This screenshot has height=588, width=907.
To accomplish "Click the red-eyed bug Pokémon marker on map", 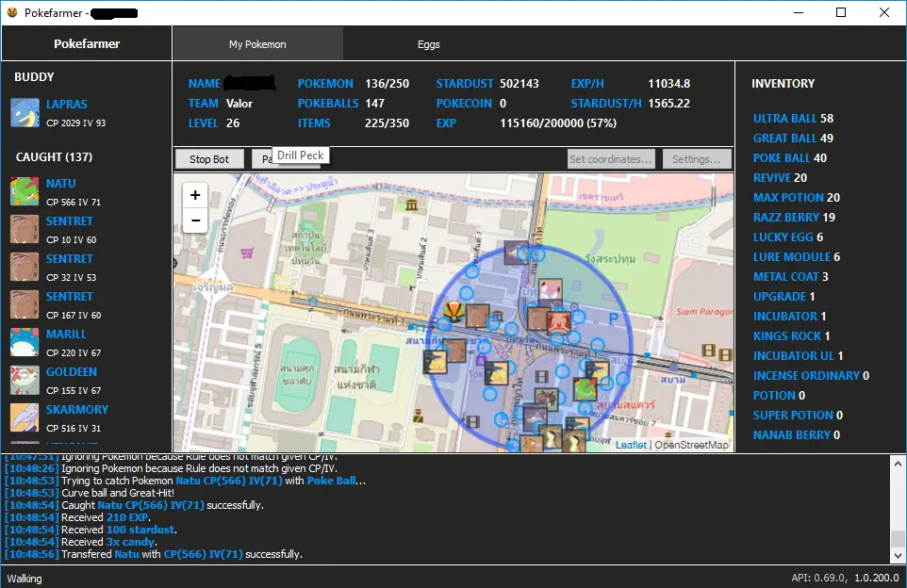I will 547,399.
